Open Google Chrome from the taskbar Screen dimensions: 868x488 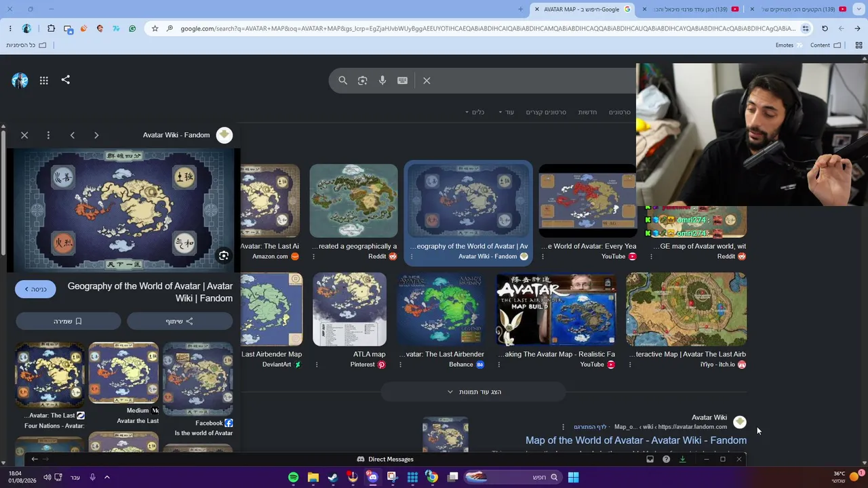point(432,477)
